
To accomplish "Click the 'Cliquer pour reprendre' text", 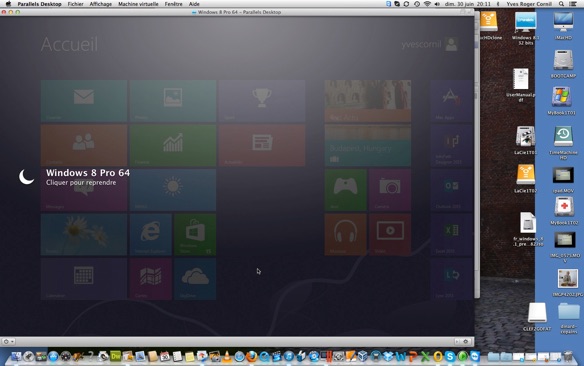I will (x=81, y=183).
